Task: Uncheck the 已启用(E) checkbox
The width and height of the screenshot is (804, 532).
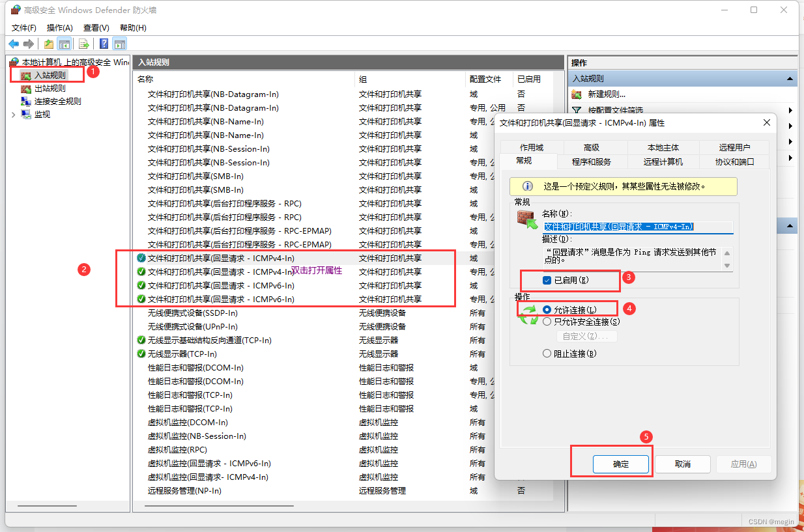Action: [x=547, y=281]
